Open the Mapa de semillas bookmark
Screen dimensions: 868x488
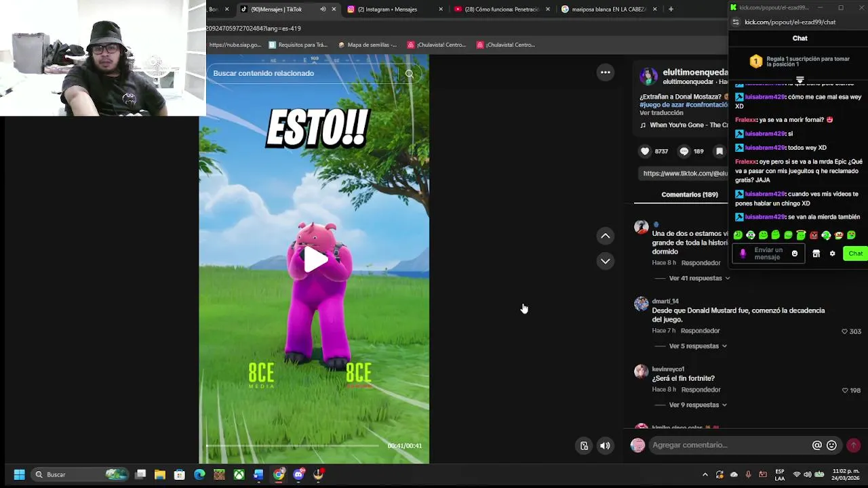click(x=368, y=45)
